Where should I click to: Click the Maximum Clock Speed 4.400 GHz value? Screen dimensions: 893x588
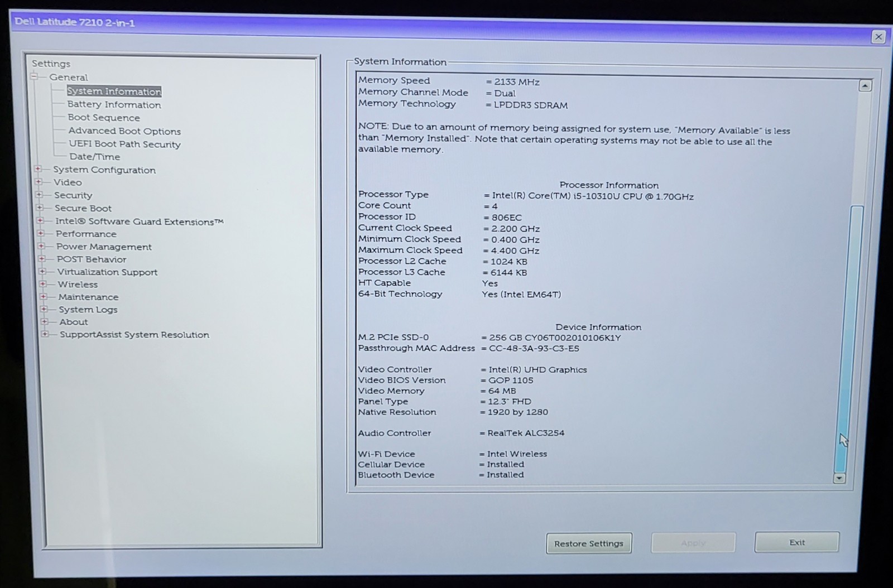click(515, 251)
